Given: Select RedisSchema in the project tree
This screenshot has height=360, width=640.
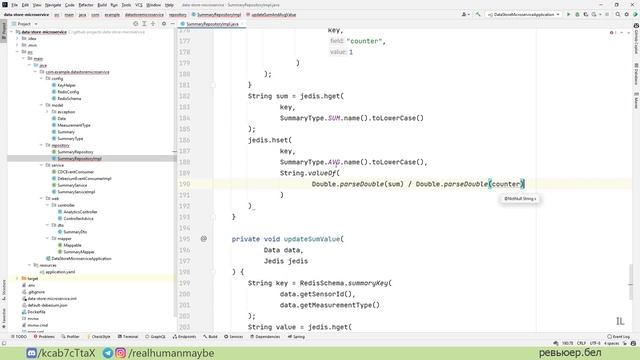Looking at the screenshot, I should 69,98.
